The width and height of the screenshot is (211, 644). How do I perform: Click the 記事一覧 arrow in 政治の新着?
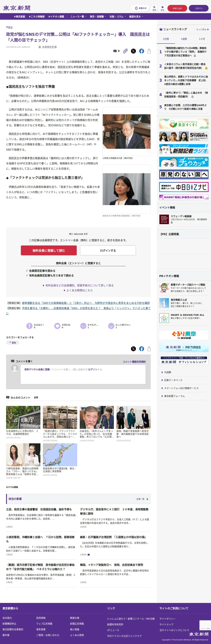[x=147, y=499]
